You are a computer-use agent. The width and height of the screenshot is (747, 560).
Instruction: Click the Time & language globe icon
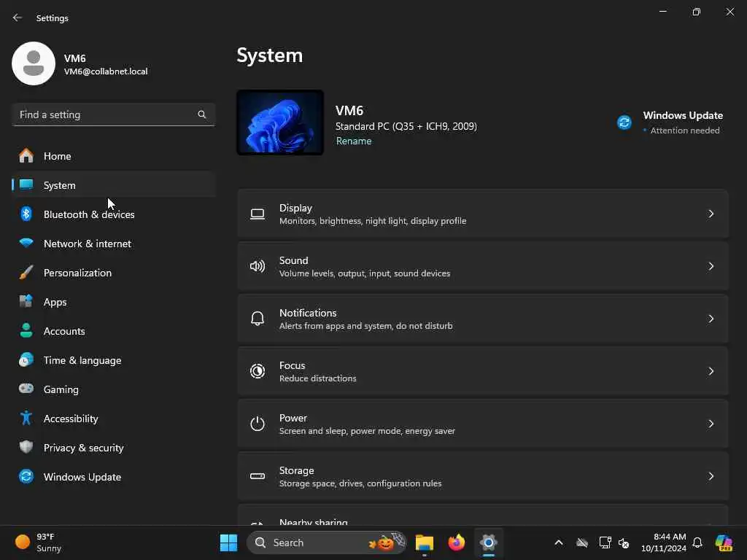26,359
